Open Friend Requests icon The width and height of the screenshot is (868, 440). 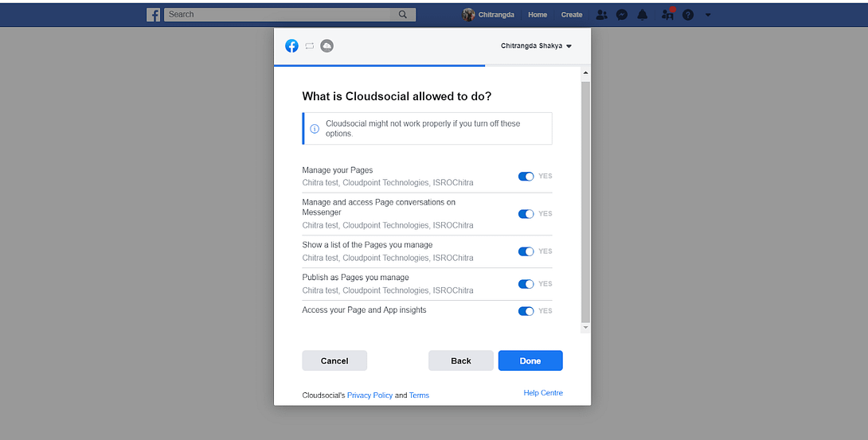click(x=602, y=15)
